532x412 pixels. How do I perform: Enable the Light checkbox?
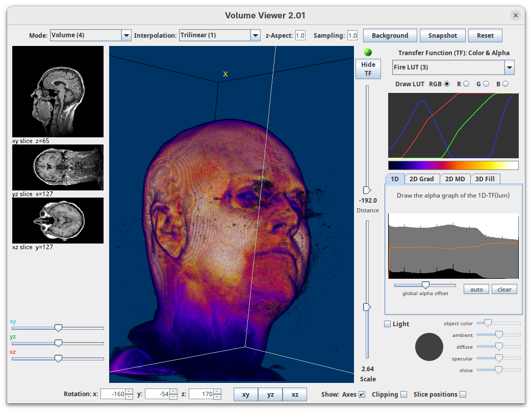click(x=388, y=324)
